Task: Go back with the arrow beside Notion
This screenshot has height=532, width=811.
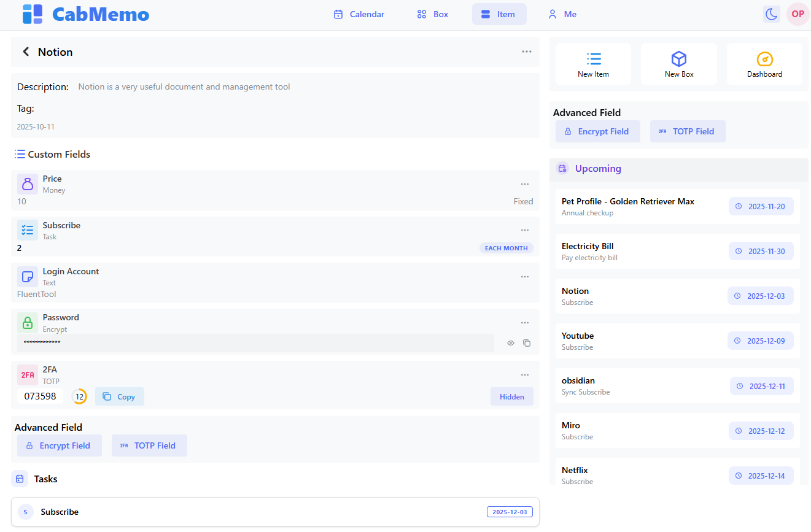Action: pyautogui.click(x=26, y=52)
